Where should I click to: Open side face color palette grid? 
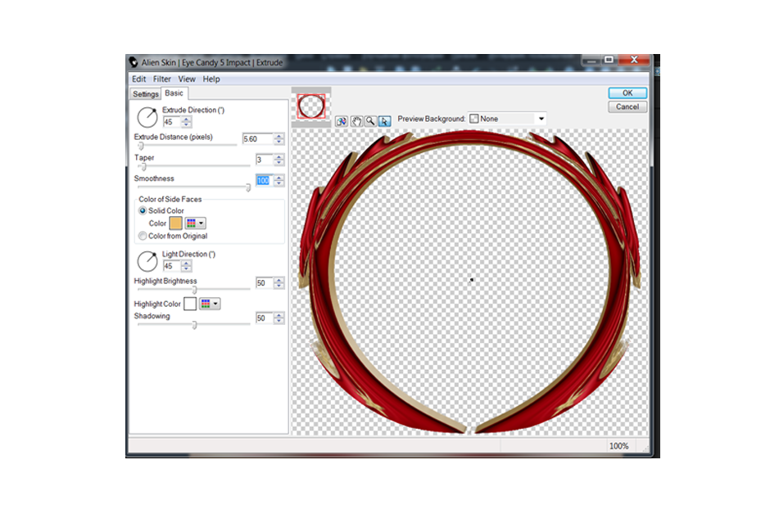195,223
